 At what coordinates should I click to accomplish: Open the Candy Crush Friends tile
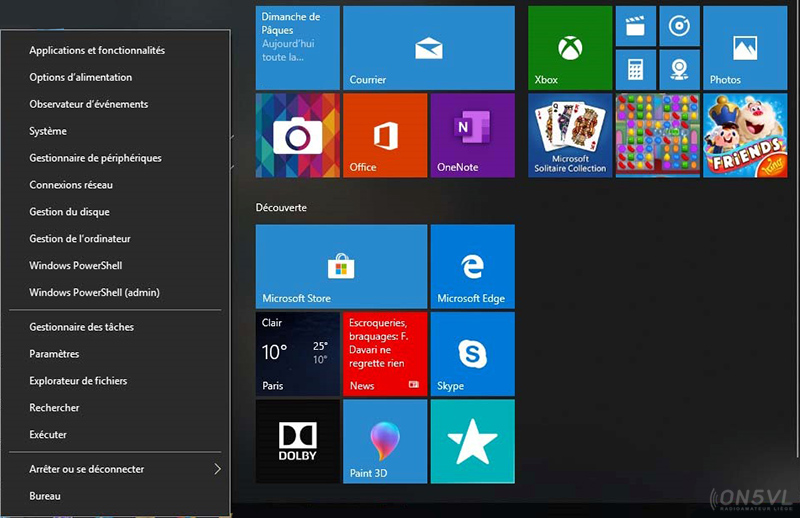(745, 135)
